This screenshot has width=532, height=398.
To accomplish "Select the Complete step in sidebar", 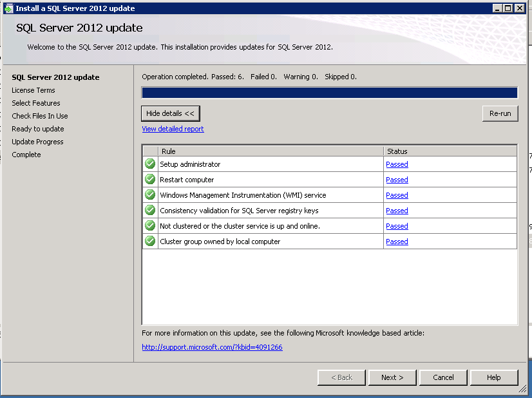I will point(26,155).
